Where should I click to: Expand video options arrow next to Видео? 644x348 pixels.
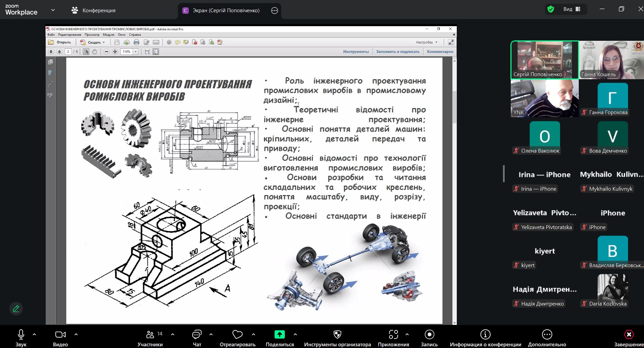point(76,334)
